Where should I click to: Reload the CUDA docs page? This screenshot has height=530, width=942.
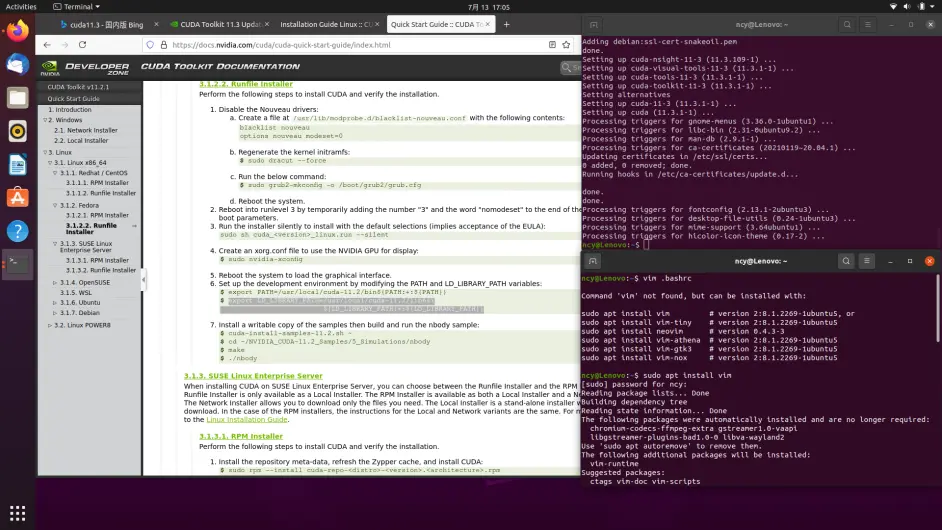pyautogui.click(x=82, y=45)
